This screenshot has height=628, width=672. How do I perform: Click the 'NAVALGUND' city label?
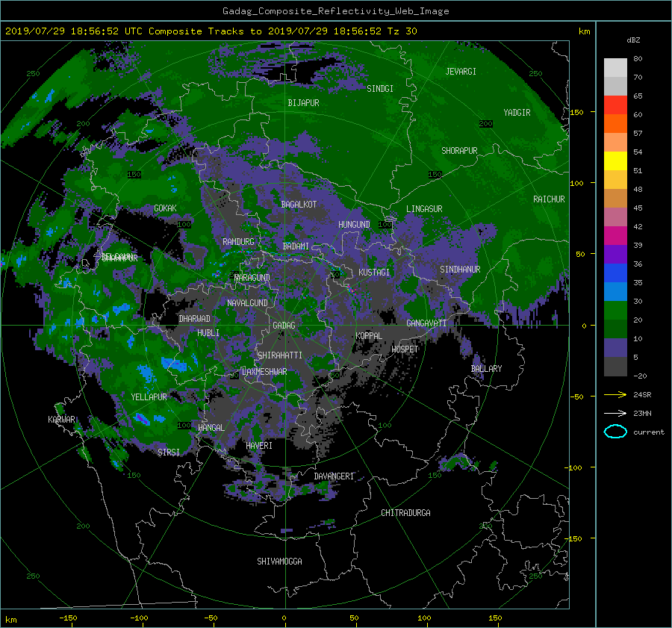pos(247,303)
